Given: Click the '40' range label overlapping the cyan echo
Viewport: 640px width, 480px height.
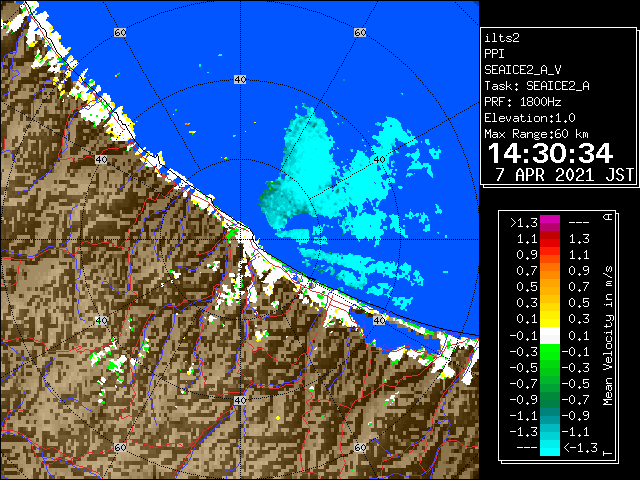Looking at the screenshot, I should tap(379, 159).
